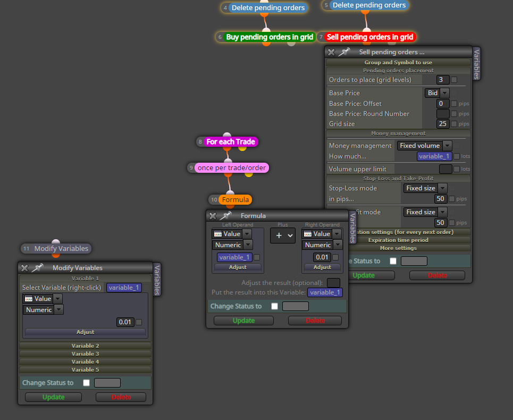Select block 5 Delete pending orders

(x=369, y=5)
